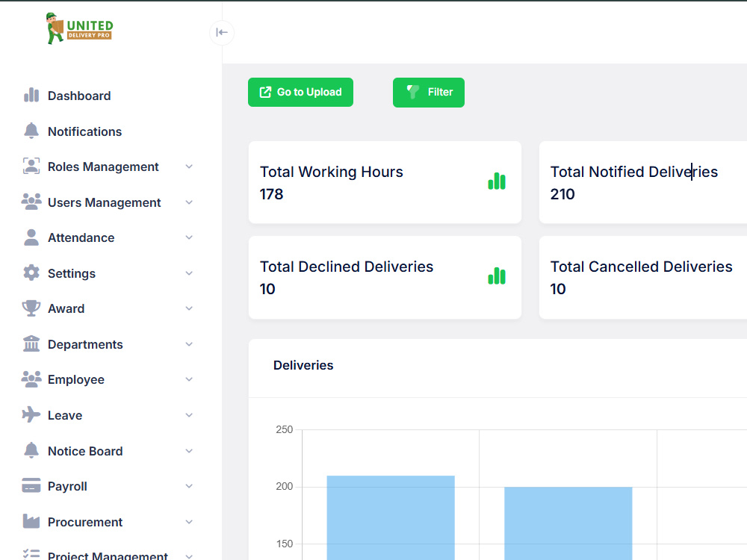Click the Users Management group icon

pos(31,202)
